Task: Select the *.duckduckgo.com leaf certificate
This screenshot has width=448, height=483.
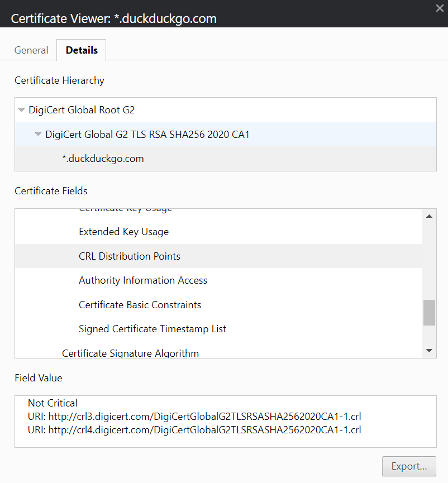Action: 226,159
